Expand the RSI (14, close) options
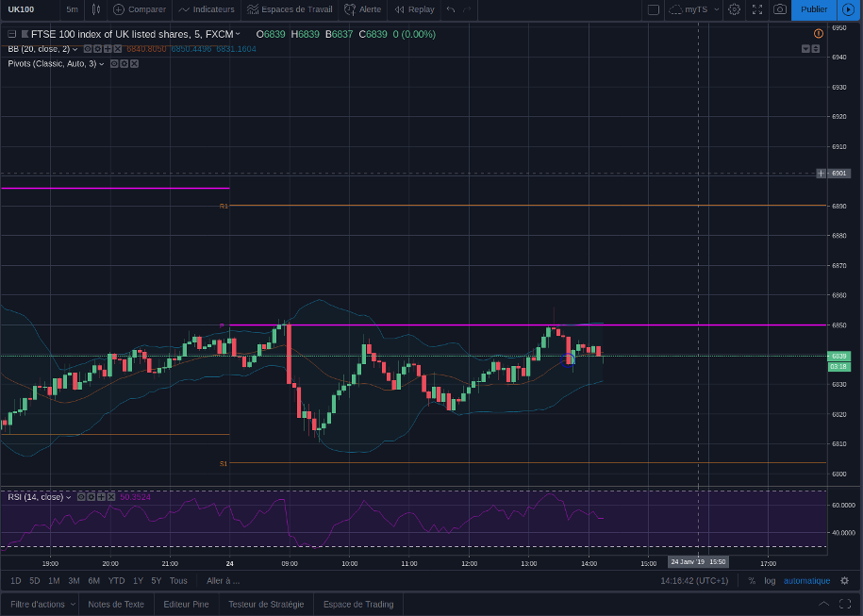This screenshot has width=863, height=616. (x=68, y=497)
